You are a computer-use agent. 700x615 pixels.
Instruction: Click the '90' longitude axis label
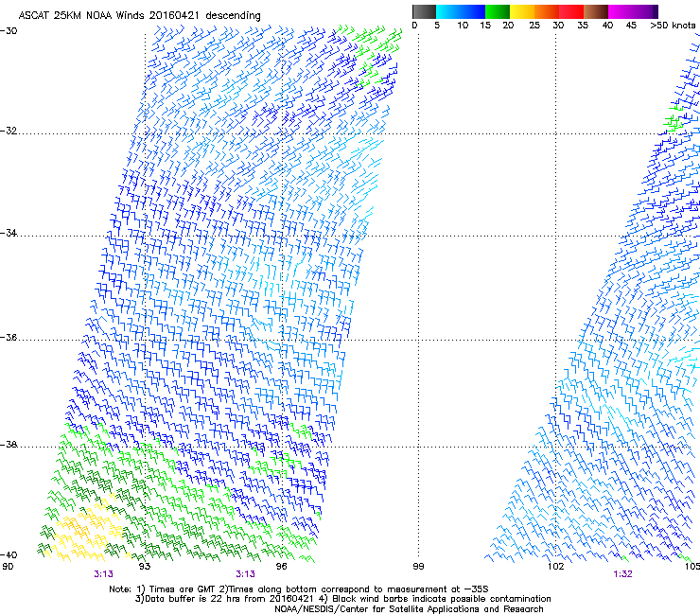(x=8, y=567)
